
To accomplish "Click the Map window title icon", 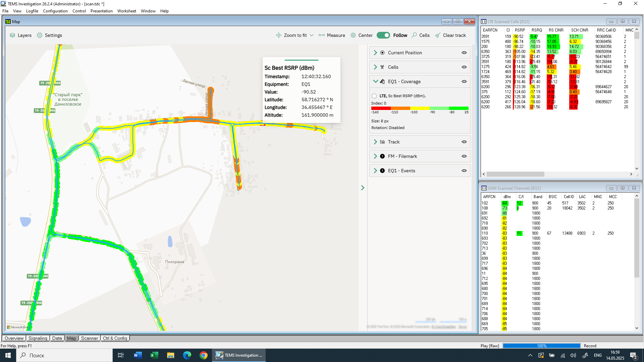I will pos(8,21).
